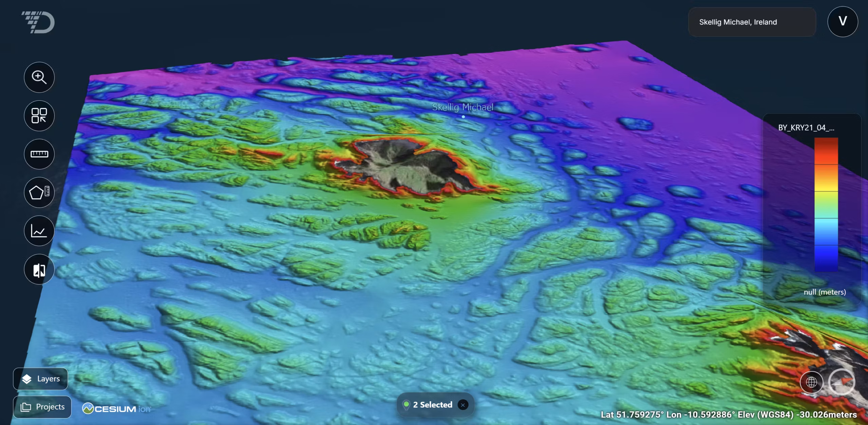Viewport: 868px width, 425px height.
Task: Open the elevation profile chart tool
Action: click(39, 231)
